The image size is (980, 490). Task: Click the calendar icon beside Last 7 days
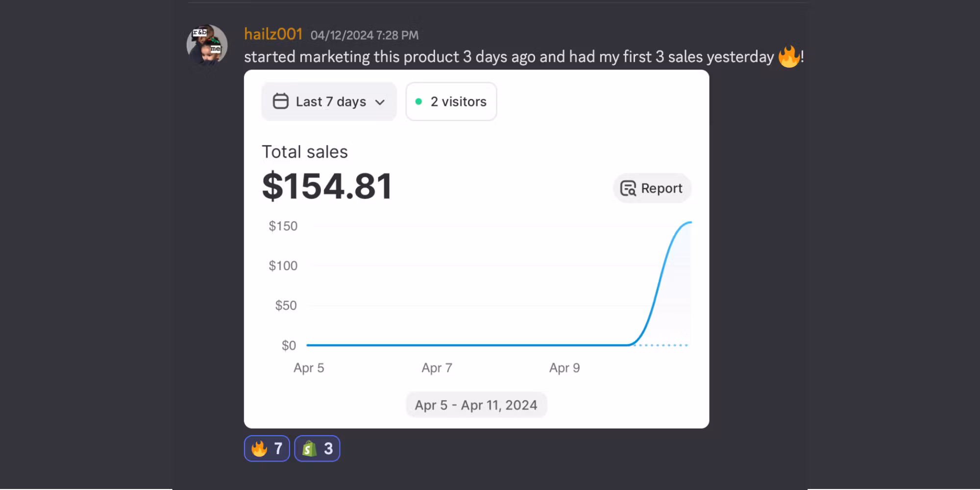280,101
